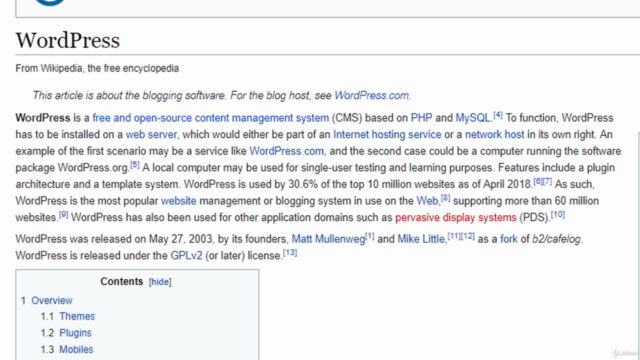
Task: Click citation reference [10]
Action: 558,215
